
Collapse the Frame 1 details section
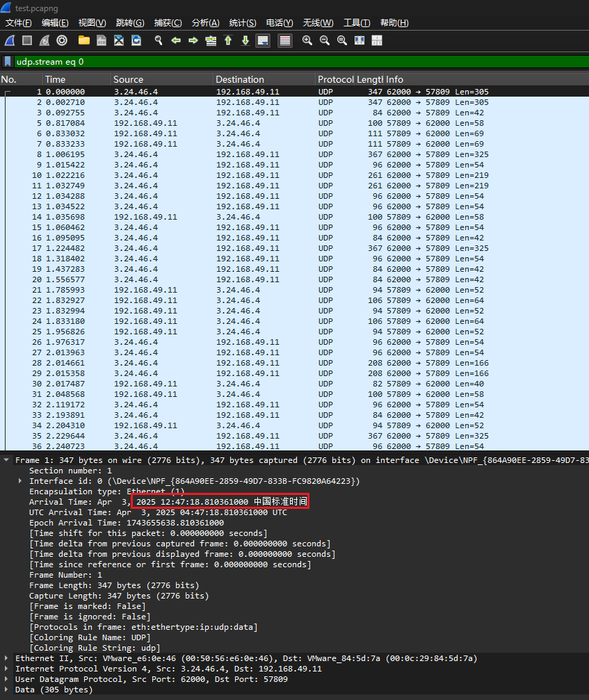click(x=7, y=460)
